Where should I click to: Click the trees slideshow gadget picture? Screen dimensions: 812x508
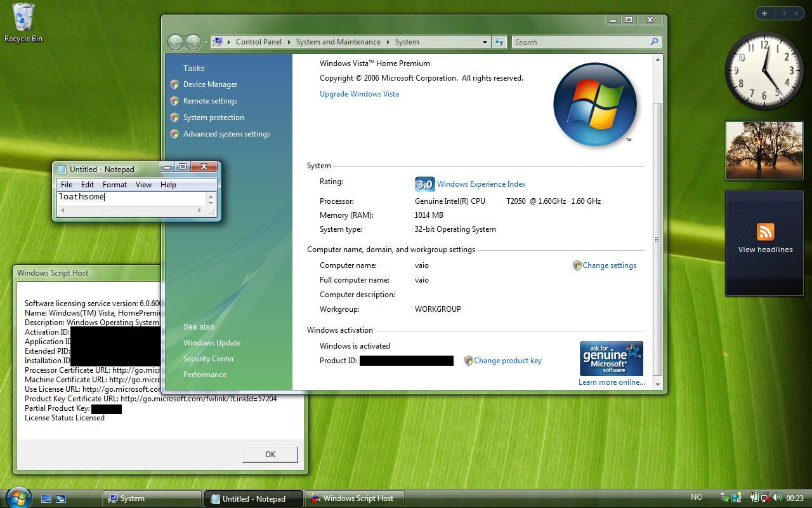764,150
